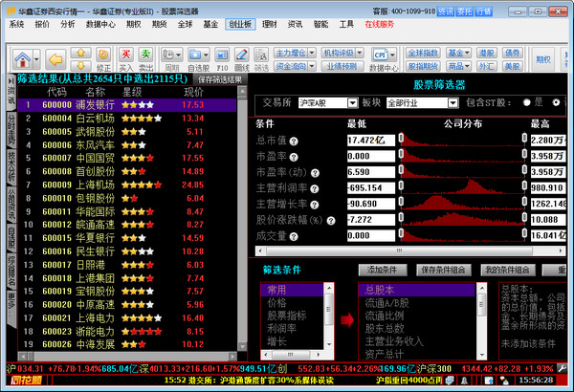
Task: Click the 总市值 minimum slider handle
Action: click(401, 138)
